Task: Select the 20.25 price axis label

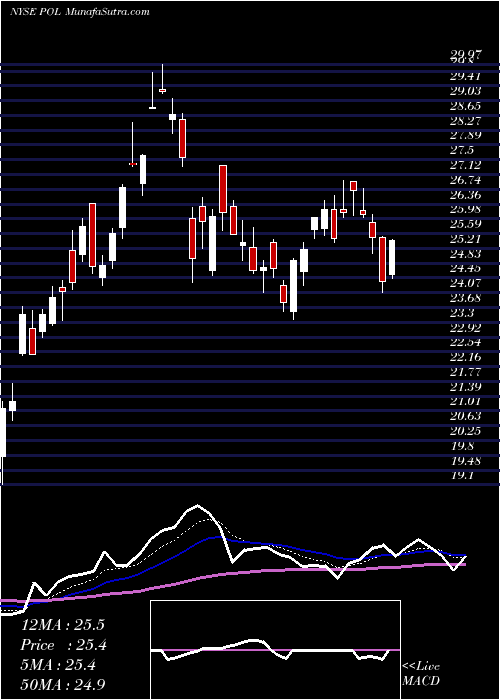Action: pyautogui.click(x=465, y=430)
